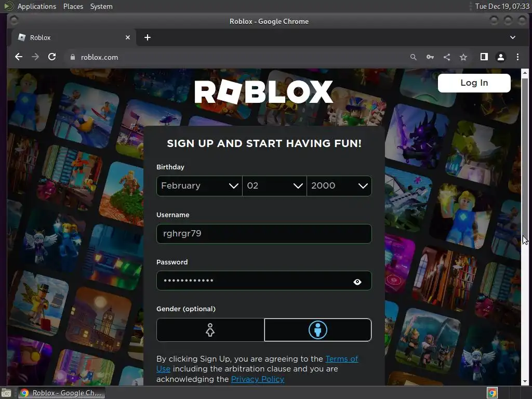This screenshot has height=399, width=532.
Task: Reload the Roblox page
Action: [x=52, y=57]
